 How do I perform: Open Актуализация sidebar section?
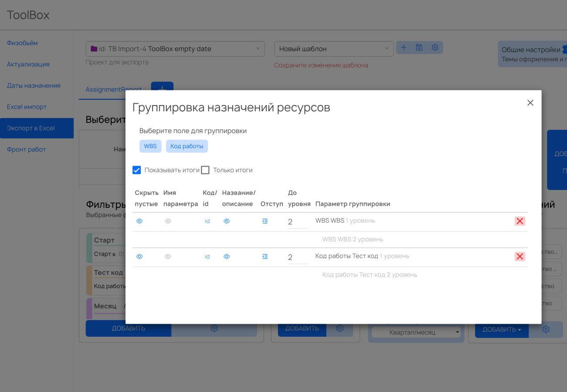[x=28, y=64]
